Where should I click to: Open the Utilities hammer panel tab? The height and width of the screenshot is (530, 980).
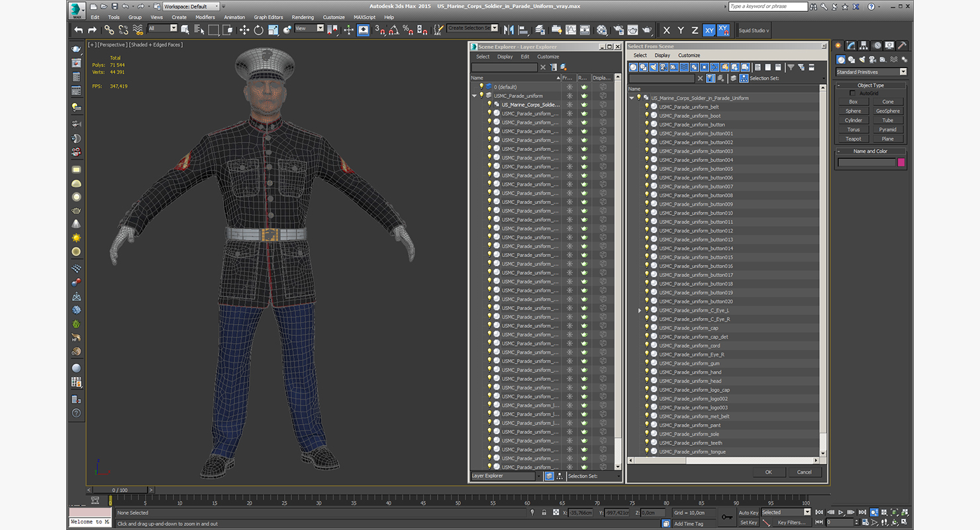[x=902, y=46]
